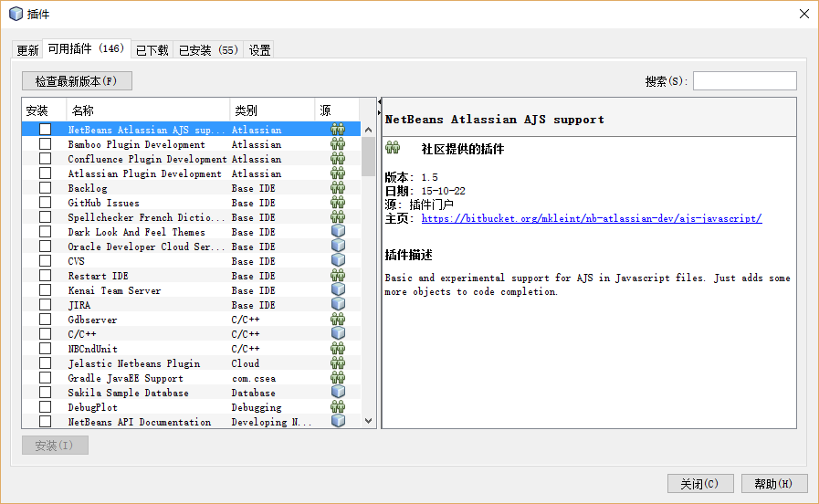Open the bitbucket.org homepage link
This screenshot has height=504, width=819.
pyautogui.click(x=591, y=219)
